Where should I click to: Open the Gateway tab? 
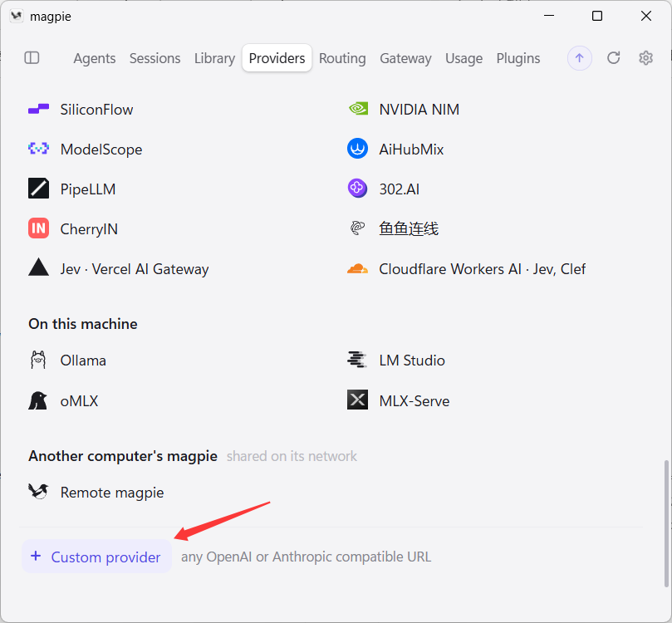[x=405, y=58]
